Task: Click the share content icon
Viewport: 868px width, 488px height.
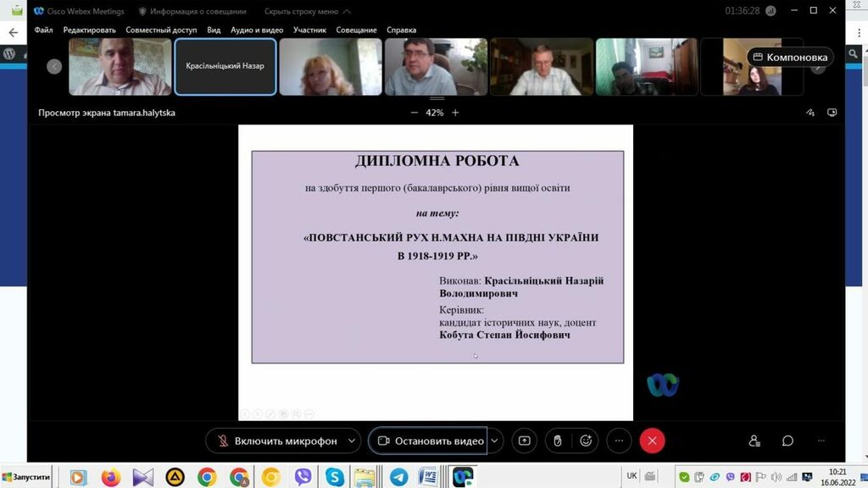Action: click(525, 441)
